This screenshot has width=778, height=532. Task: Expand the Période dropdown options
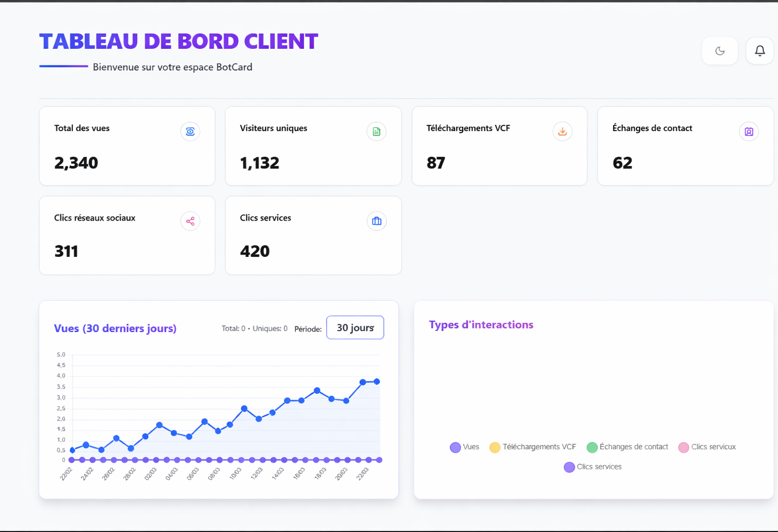point(355,327)
